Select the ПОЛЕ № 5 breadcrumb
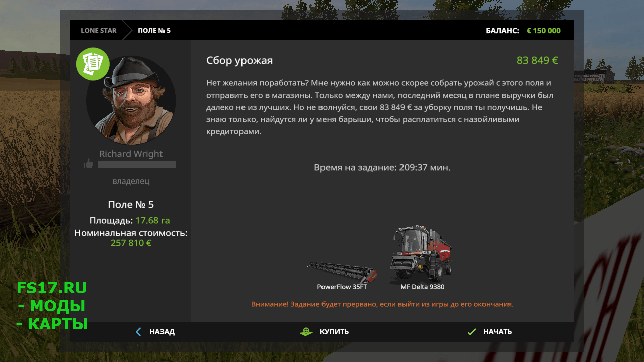 [154, 30]
